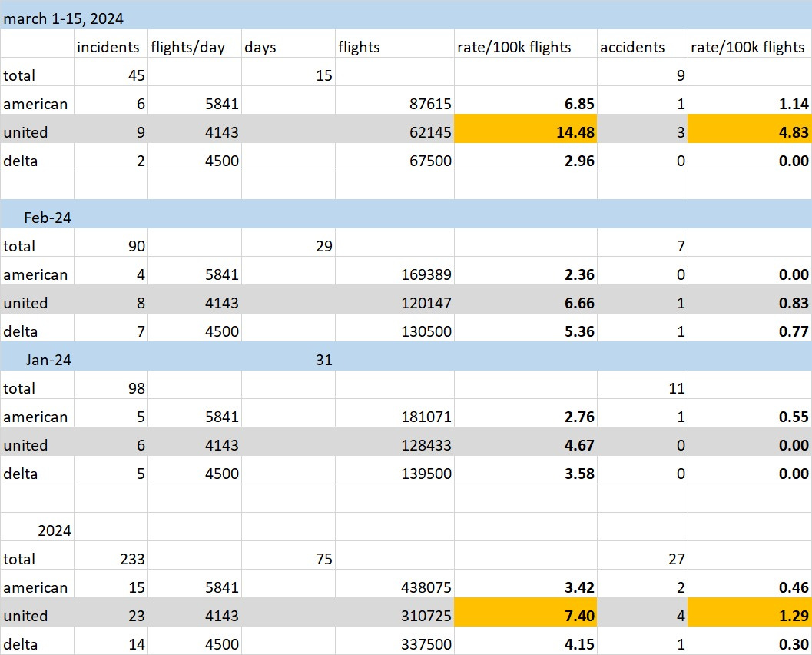Select delta flights cell 67500
This screenshot has height=655, width=812.
pyautogui.click(x=395, y=158)
